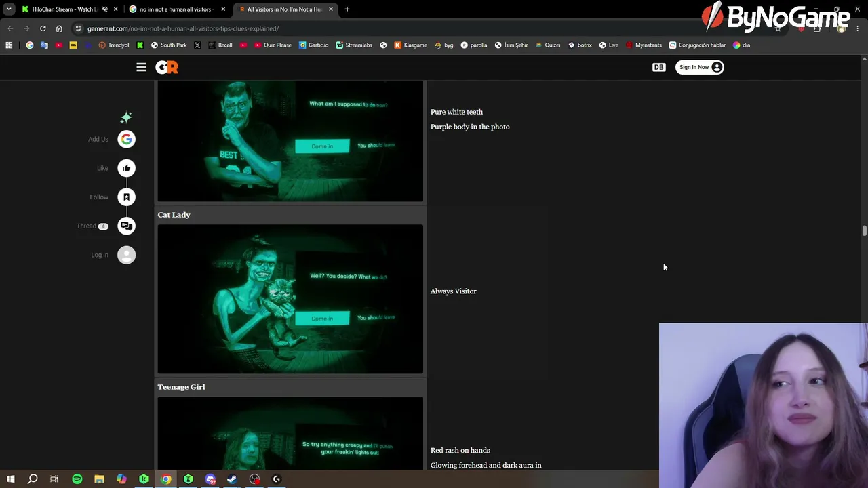Screen dimensions: 868x488
Task: Open the Trendyol bookmark
Action: (x=113, y=45)
